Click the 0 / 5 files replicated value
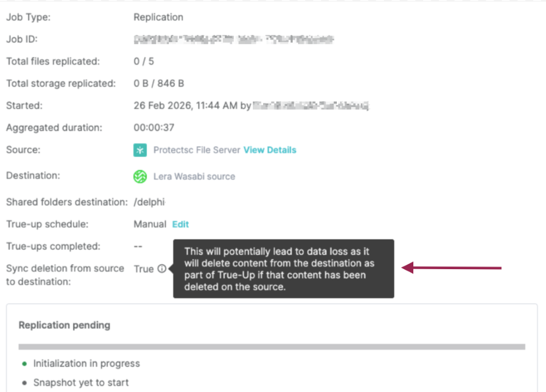546x392 pixels. tap(144, 62)
